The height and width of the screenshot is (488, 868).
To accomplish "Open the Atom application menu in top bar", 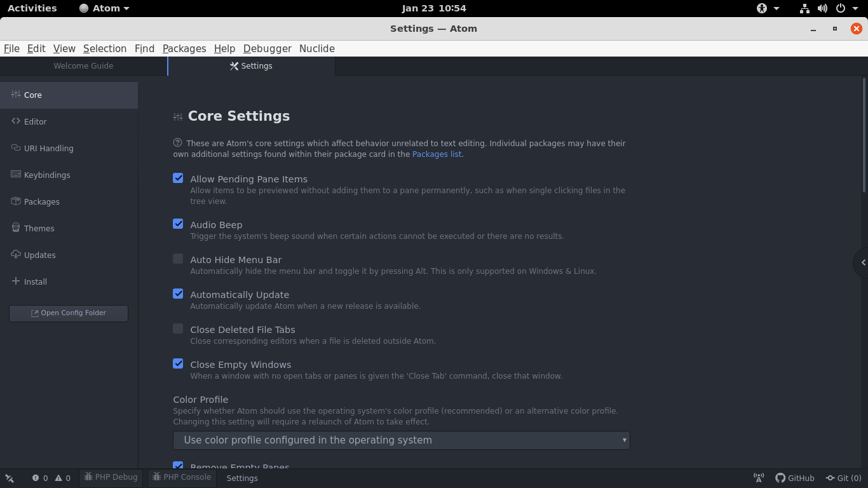I will (x=105, y=8).
